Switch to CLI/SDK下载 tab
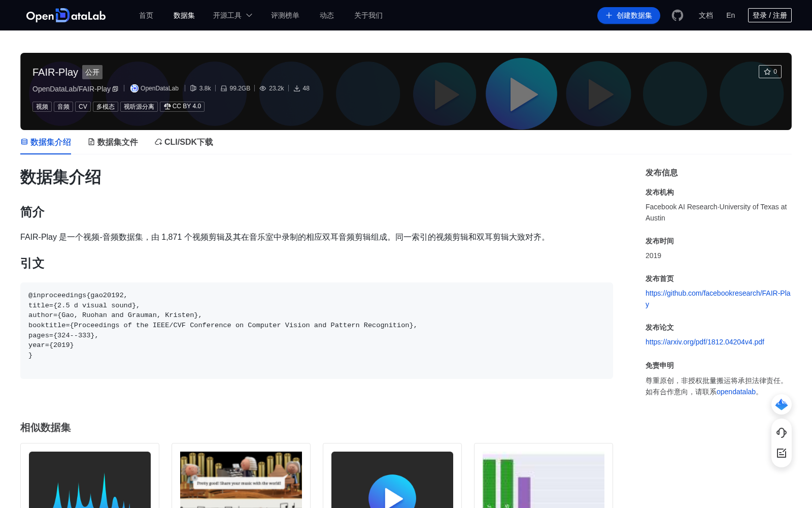Viewport: 812px width, 508px height. 184,142
